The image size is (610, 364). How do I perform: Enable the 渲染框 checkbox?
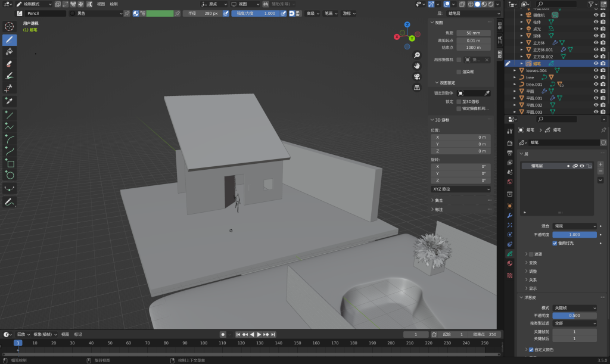[x=459, y=71]
